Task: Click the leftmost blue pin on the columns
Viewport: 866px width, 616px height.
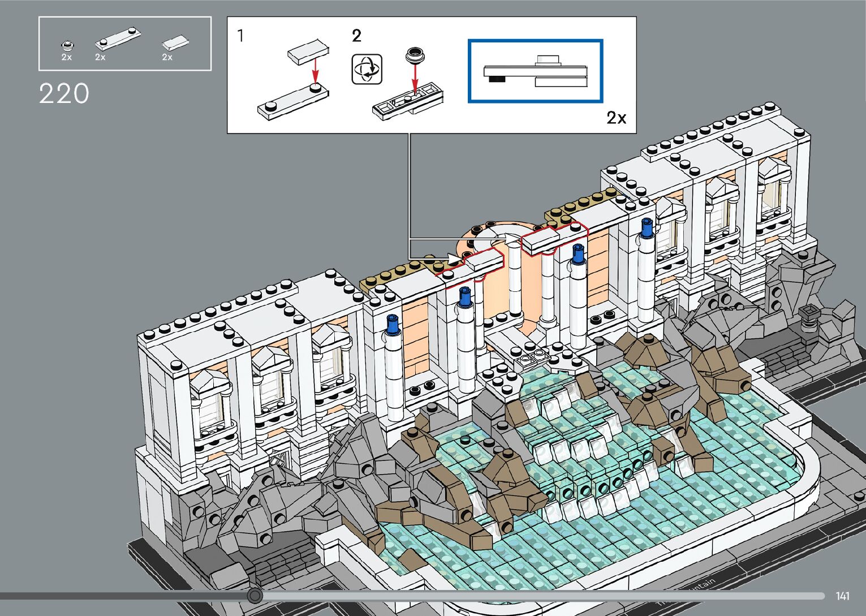Action: [x=392, y=325]
